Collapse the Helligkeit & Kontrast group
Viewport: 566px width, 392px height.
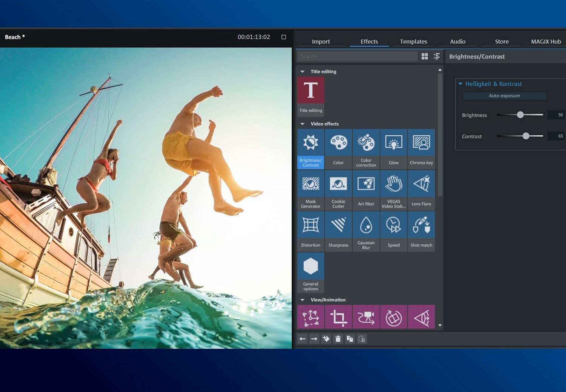[460, 84]
